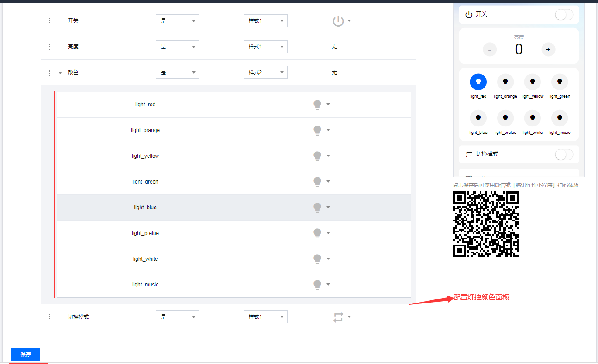Screen dimensions: 598x364
Task: Open the 样式2 dropdown for 颜色
Action: click(265, 72)
